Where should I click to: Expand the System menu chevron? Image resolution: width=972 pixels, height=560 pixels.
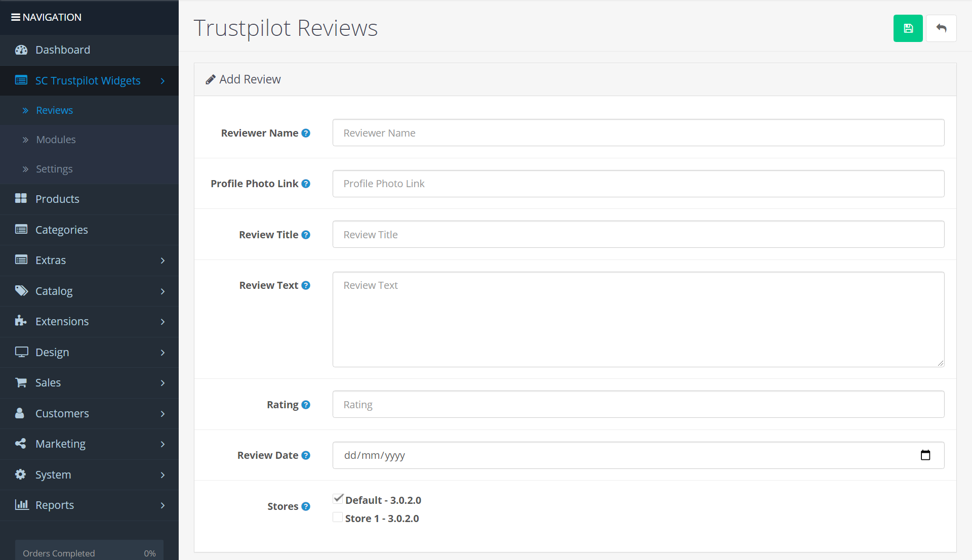(163, 475)
